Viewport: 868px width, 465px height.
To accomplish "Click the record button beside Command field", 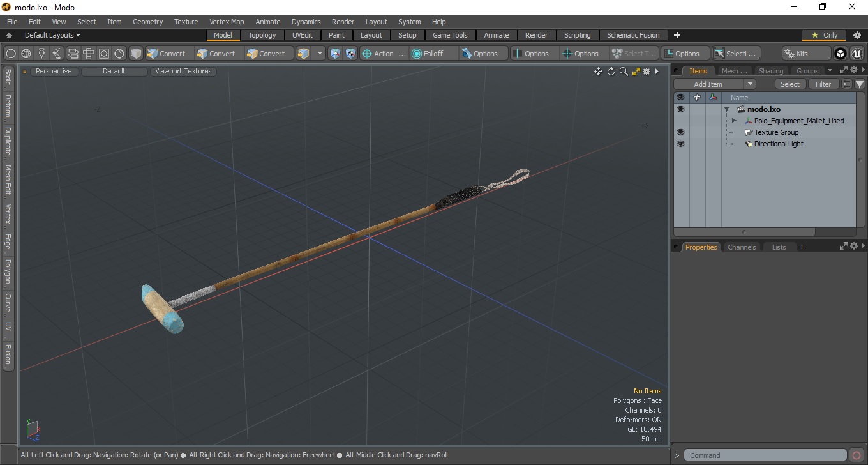I will click(857, 455).
